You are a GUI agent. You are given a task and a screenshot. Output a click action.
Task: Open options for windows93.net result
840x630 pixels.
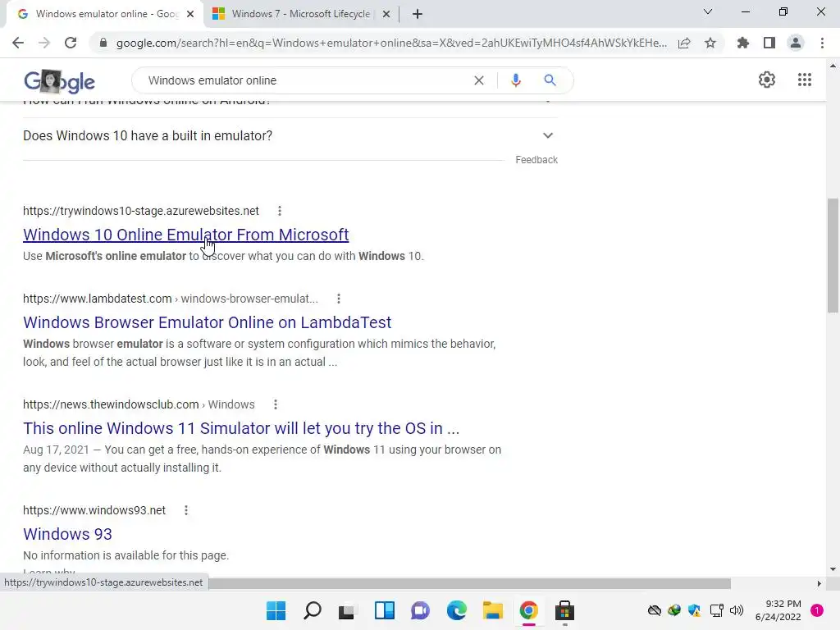tap(186, 510)
